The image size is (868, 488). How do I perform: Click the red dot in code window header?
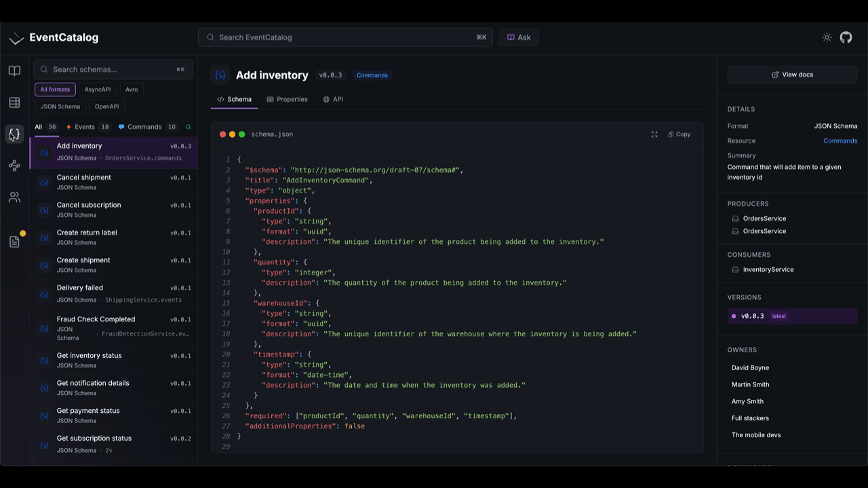tap(222, 134)
